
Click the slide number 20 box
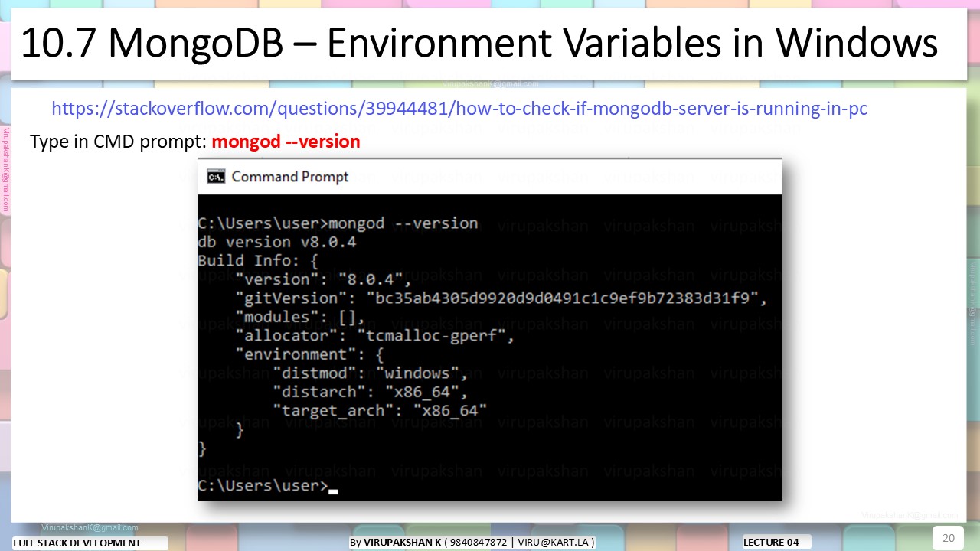pos(948,537)
